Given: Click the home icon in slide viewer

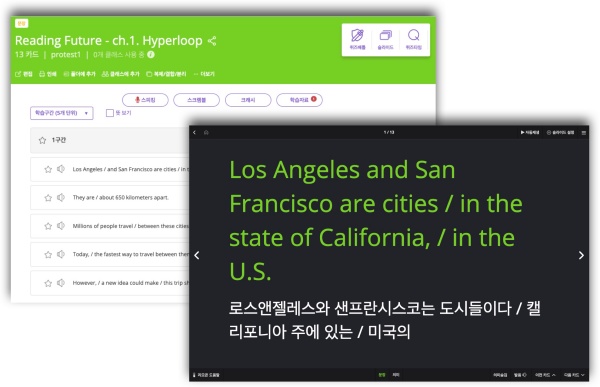Looking at the screenshot, I should pyautogui.click(x=206, y=132).
